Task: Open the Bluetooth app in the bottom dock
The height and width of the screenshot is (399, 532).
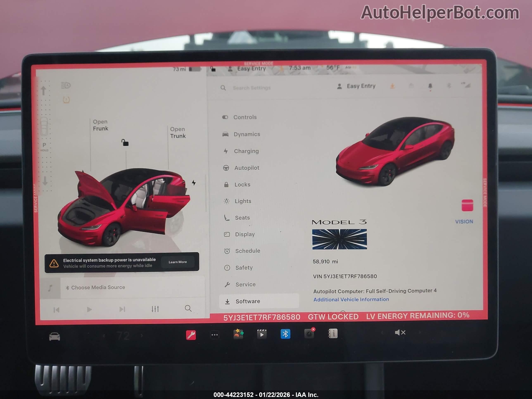Action: (285, 334)
